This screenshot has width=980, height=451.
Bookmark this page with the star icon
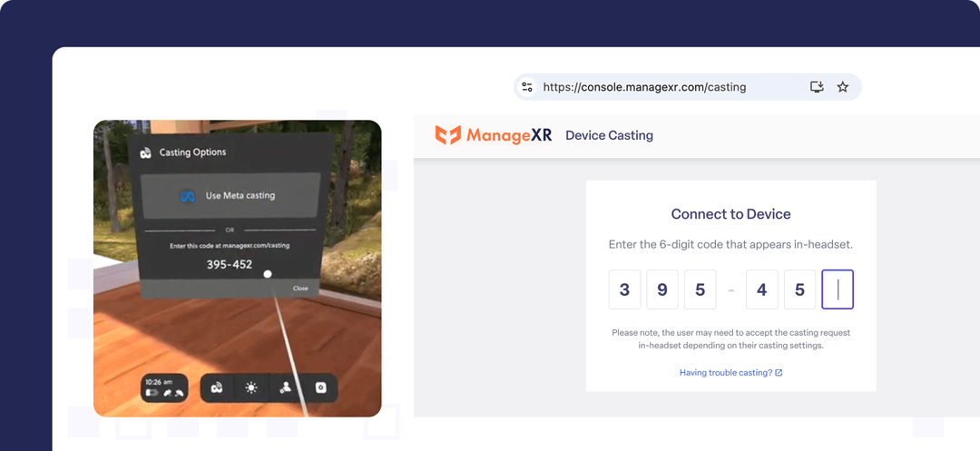842,87
